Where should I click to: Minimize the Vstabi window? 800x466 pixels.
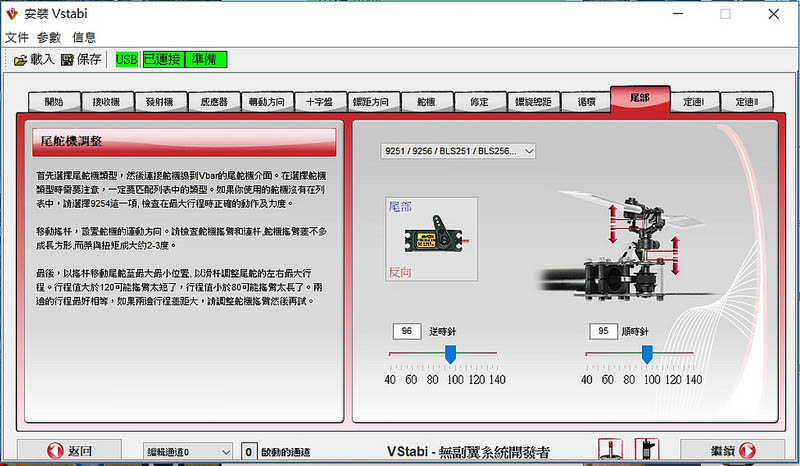click(678, 14)
